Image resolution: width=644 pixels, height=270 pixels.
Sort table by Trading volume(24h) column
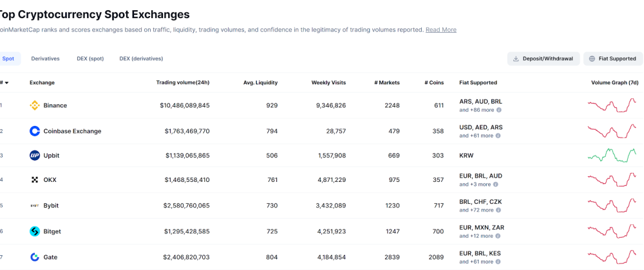click(x=182, y=82)
